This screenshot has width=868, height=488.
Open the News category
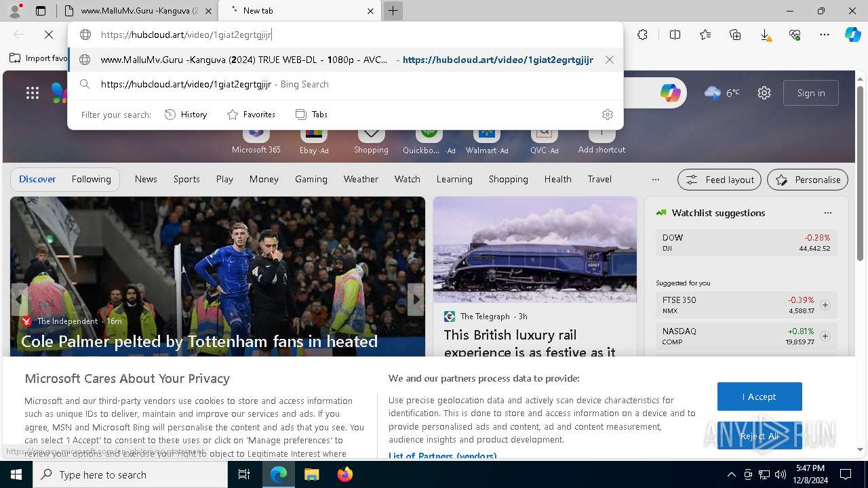click(146, 179)
